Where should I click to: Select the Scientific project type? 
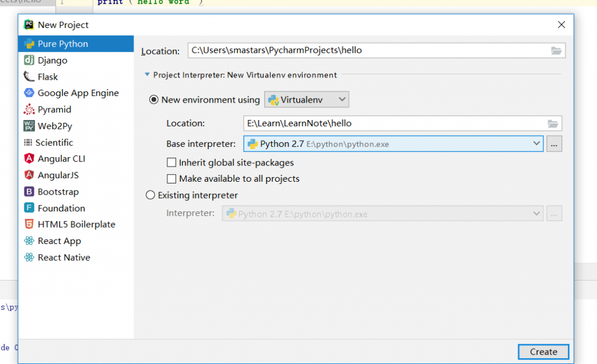point(76,142)
